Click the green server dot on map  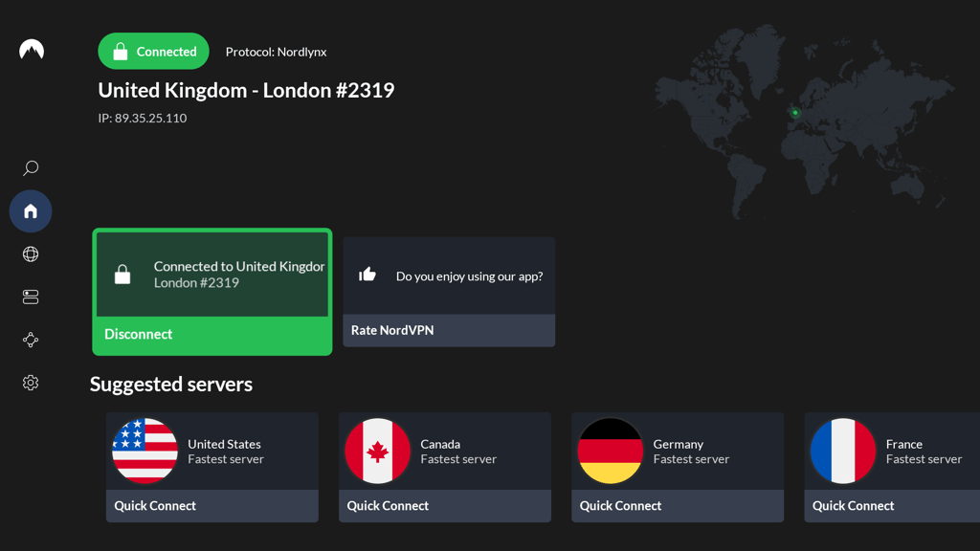click(795, 113)
